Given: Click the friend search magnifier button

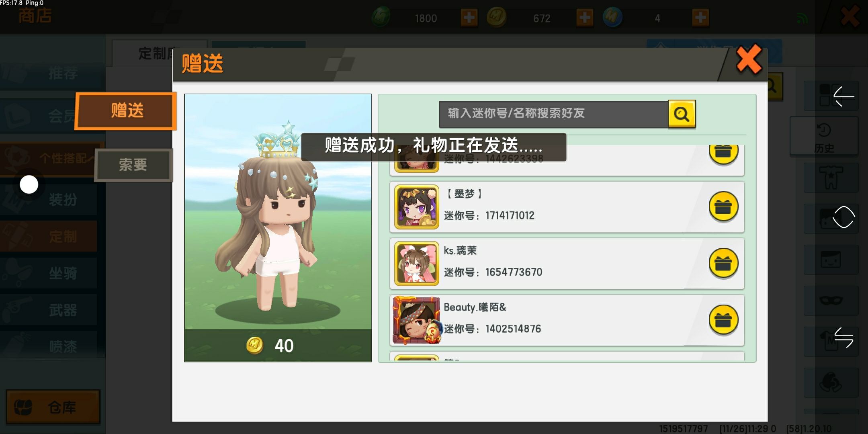Looking at the screenshot, I should coord(682,114).
